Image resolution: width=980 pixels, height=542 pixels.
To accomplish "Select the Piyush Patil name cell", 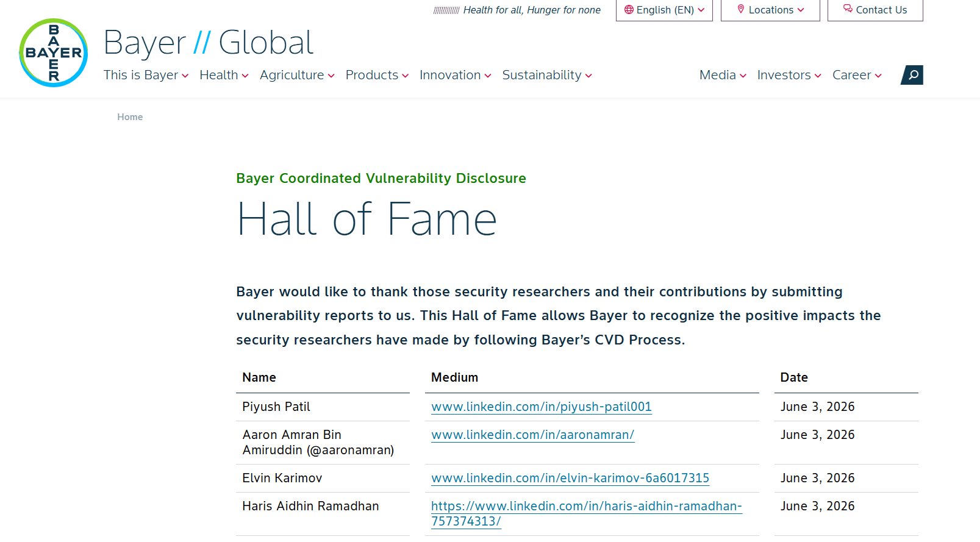I will [x=323, y=407].
